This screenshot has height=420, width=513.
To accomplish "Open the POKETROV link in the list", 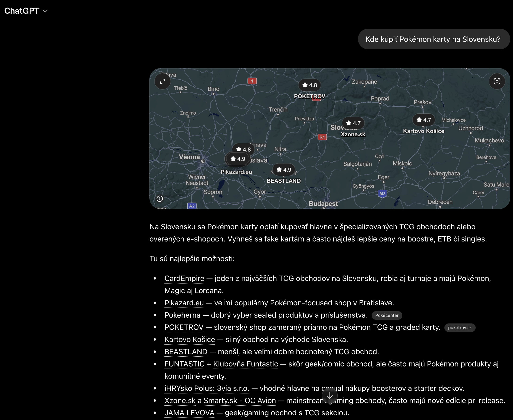I will (184, 327).
